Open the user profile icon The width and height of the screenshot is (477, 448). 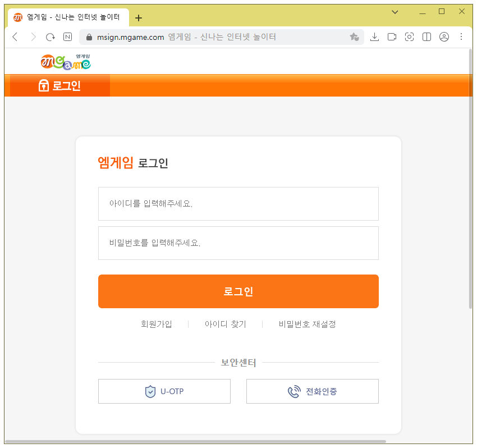[444, 37]
